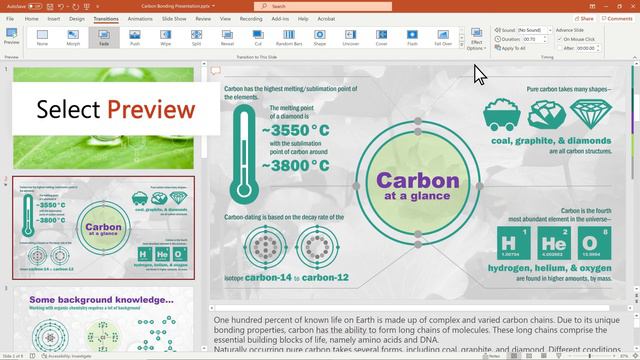Select slide 2 thumbnail Carbon at a glance
Image resolution: width=640 pixels, height=360 pixels.
pyautogui.click(x=103, y=228)
